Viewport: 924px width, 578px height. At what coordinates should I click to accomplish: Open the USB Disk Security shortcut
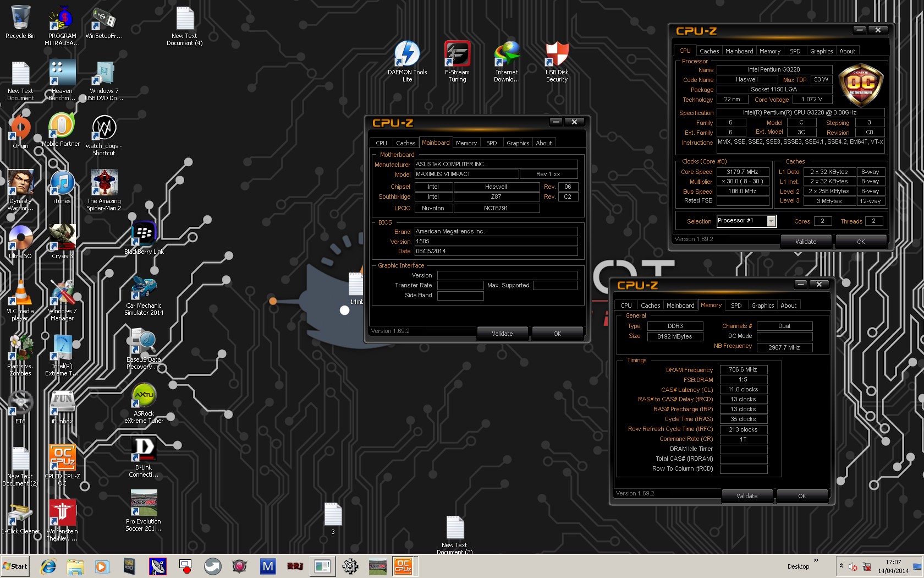(x=557, y=61)
